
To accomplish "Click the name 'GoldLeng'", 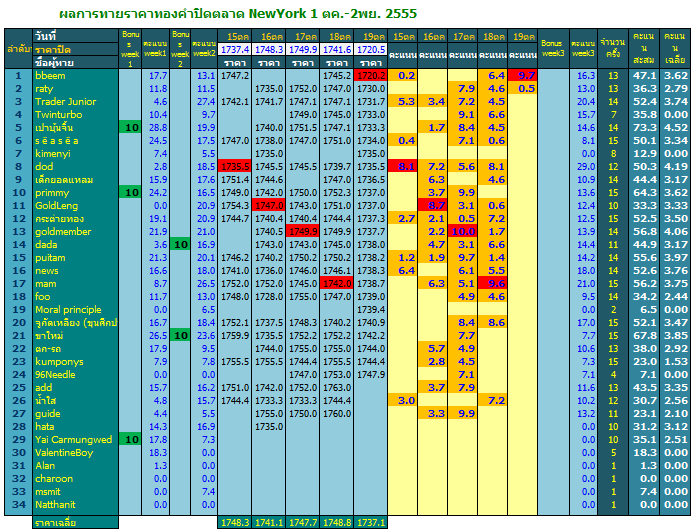I will (x=75, y=205).
